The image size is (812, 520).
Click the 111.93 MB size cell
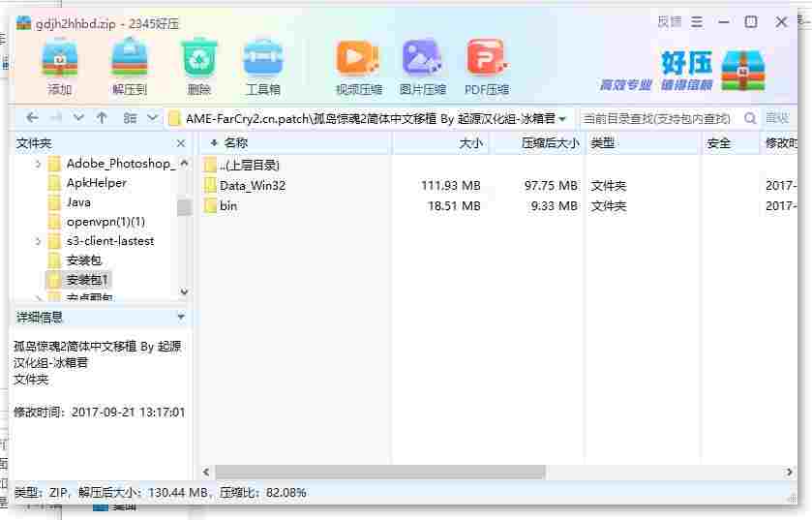click(x=451, y=185)
